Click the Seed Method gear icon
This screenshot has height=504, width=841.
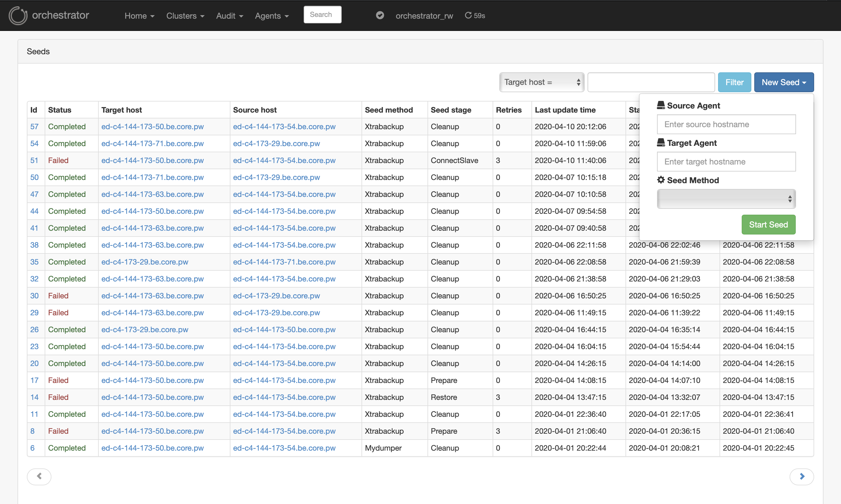[x=661, y=180]
